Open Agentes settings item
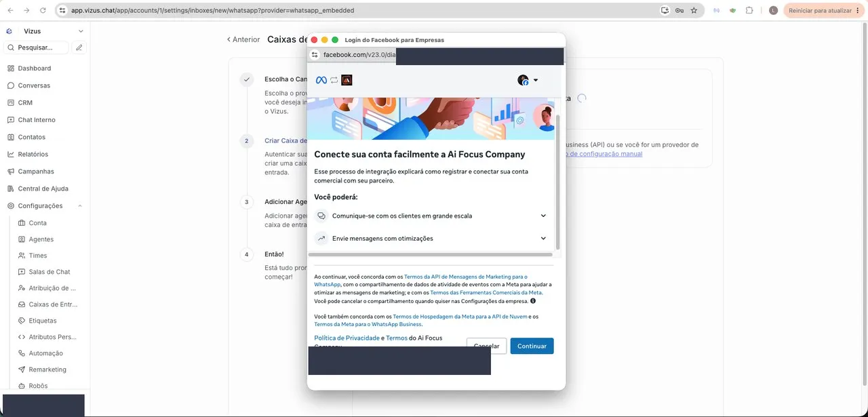This screenshot has width=868, height=417. tap(41, 239)
